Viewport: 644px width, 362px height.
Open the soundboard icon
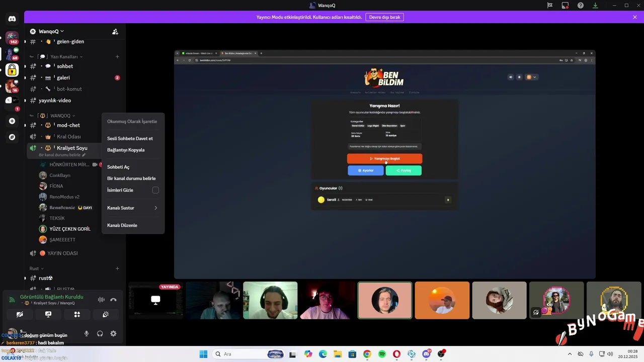click(x=106, y=314)
